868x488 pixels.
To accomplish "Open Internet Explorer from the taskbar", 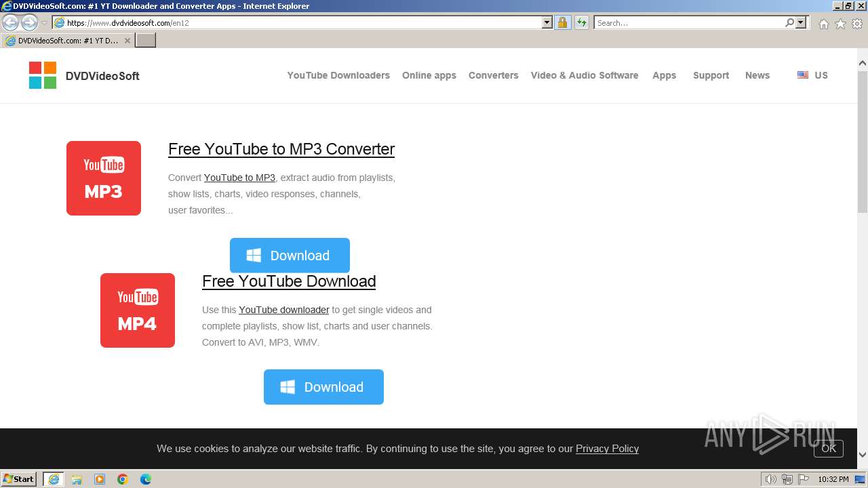I will click(x=54, y=479).
